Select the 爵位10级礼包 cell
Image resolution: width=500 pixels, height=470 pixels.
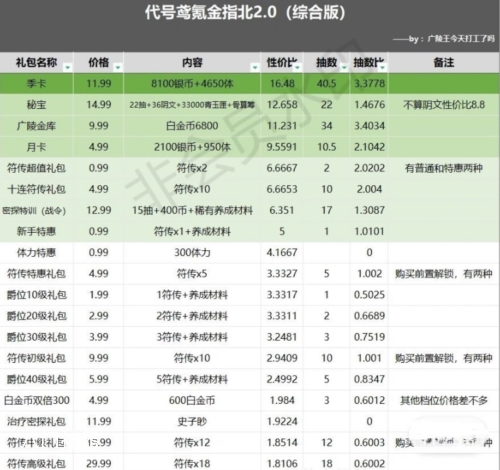tap(36, 295)
